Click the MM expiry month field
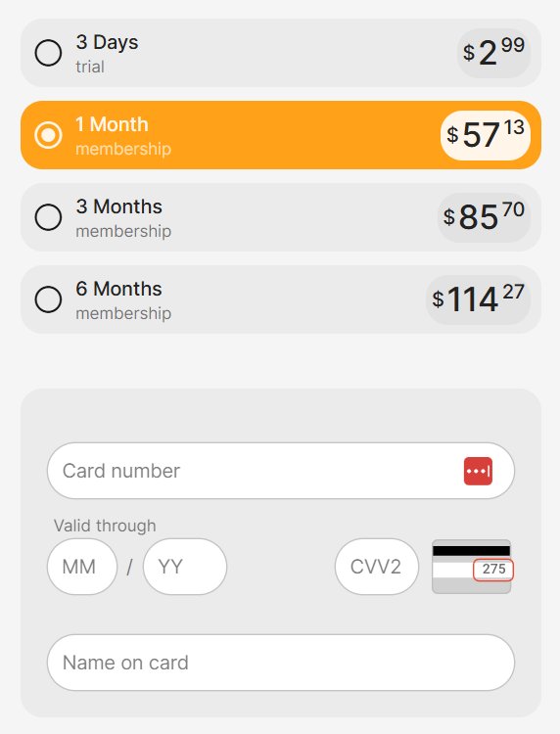The width and height of the screenshot is (560, 734). (x=82, y=567)
